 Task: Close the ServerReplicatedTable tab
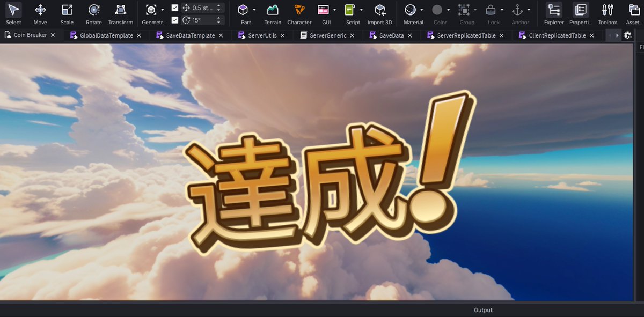502,35
